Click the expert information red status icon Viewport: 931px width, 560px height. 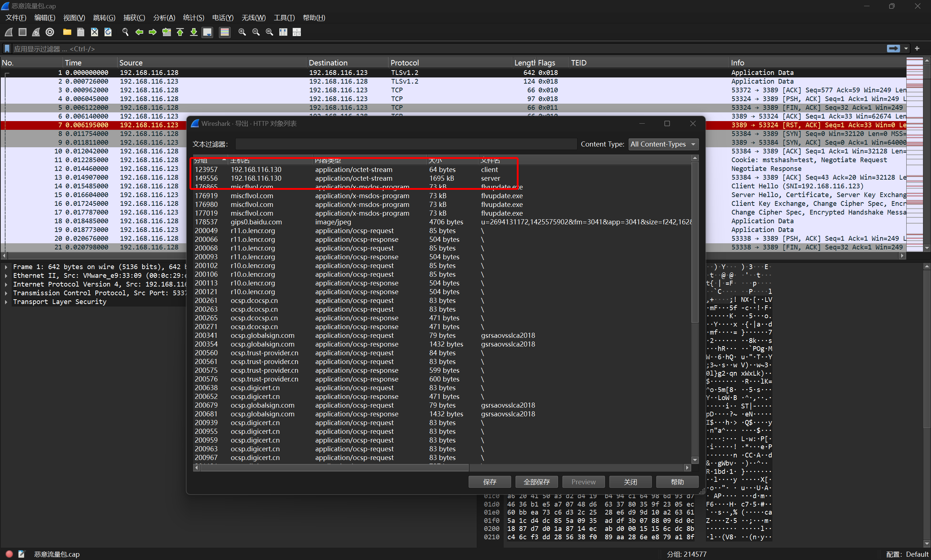coord(9,554)
